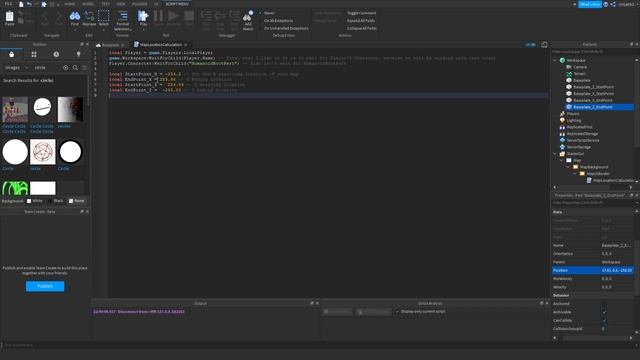The image size is (640, 360).
Task: Switch to the HOME ribbon tab
Action: point(70,4)
